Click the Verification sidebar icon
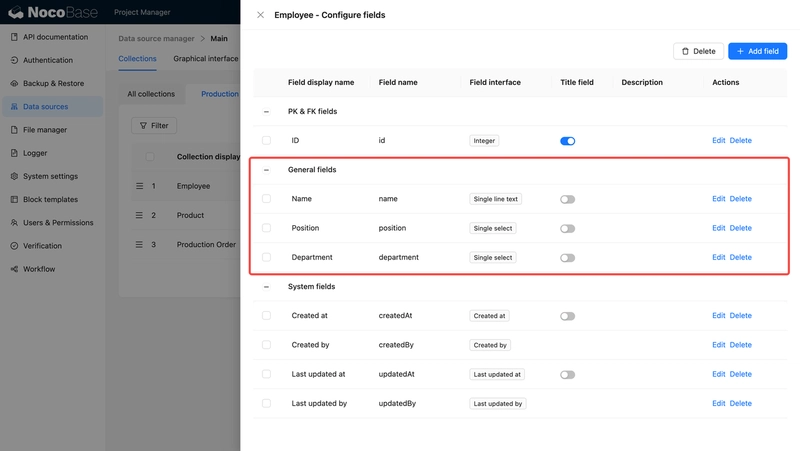800x451 pixels. [x=14, y=246]
